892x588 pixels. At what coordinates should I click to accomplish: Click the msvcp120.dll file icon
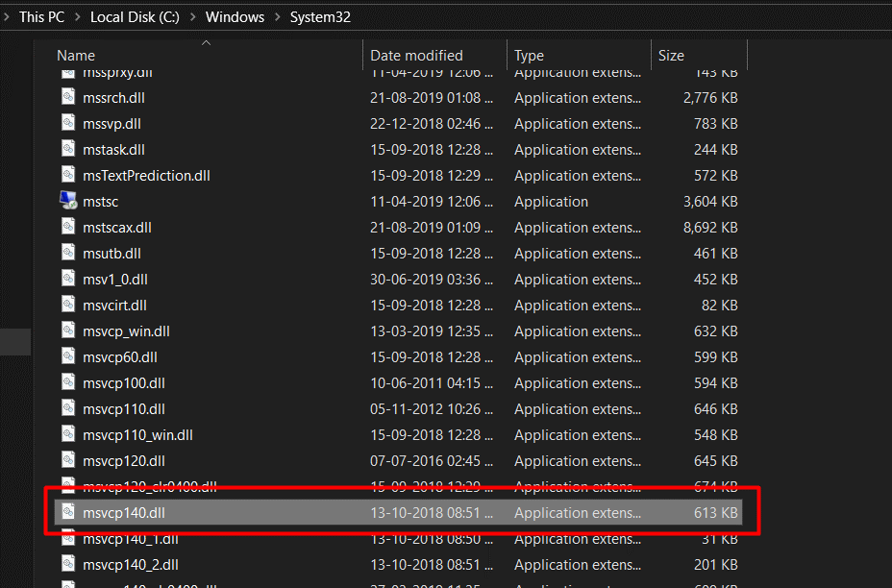tap(68, 460)
